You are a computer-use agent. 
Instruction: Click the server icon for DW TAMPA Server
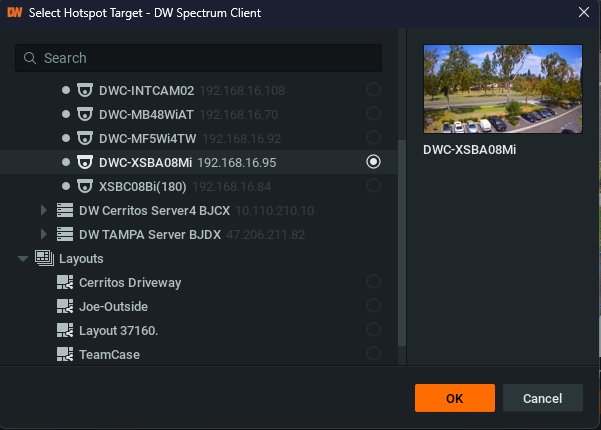pos(65,235)
